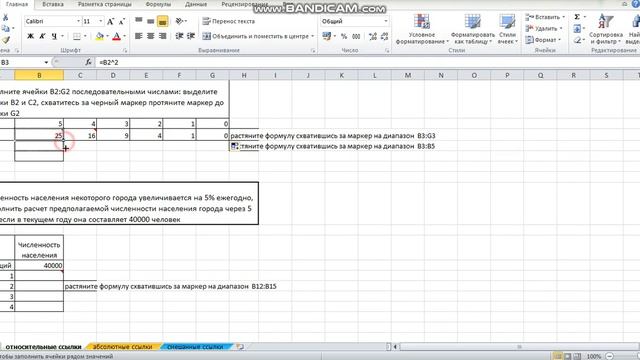Click the insert new worksheet icon
The width and height of the screenshot is (640, 360).
(240, 347)
